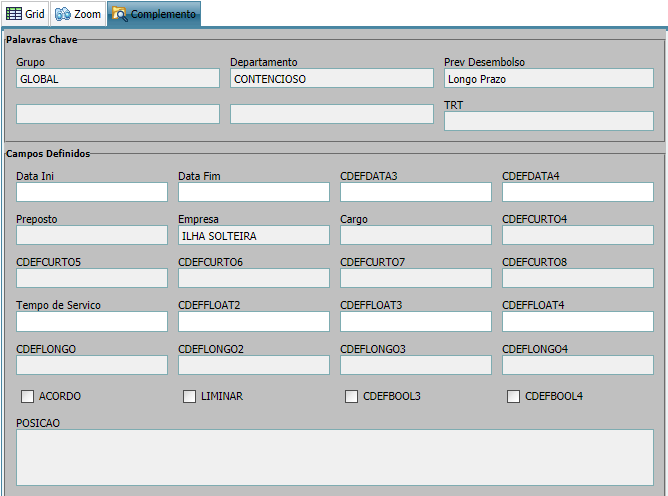Click the CDEFFLOAT4 input
The image size is (668, 496).
click(x=578, y=321)
